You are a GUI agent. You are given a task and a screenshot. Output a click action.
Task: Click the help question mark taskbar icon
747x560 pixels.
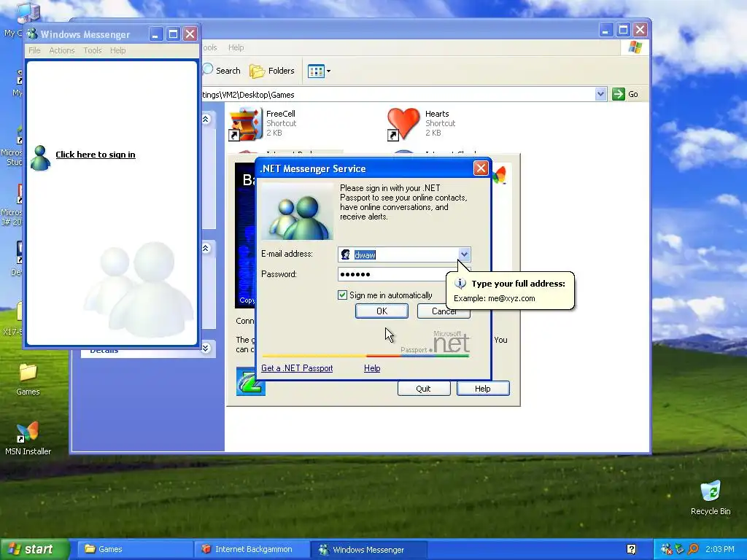tap(631, 549)
